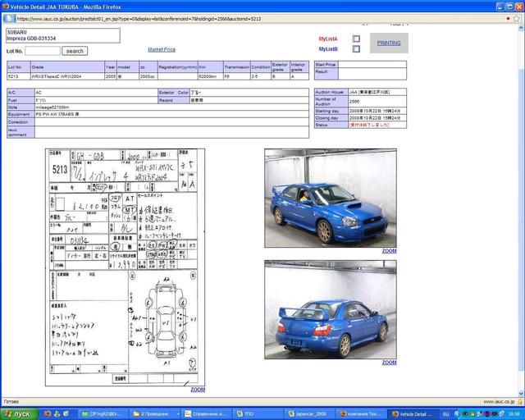
Task: Click the search button next to Lot No.
Action: [75, 51]
